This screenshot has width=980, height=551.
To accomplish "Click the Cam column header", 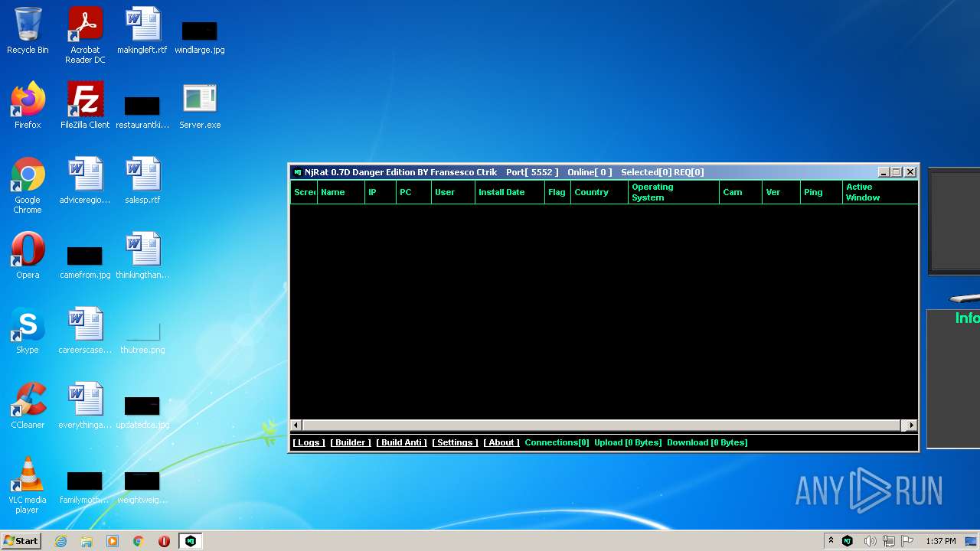I will (x=741, y=192).
